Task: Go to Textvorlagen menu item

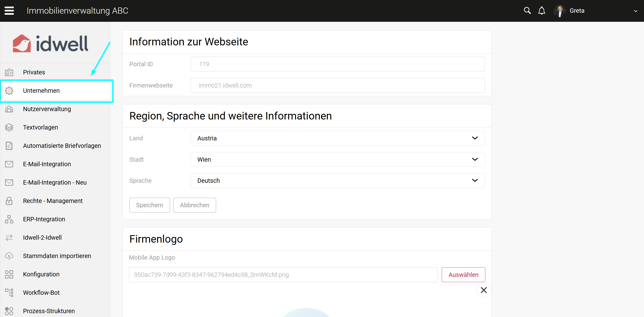Action: 40,127
